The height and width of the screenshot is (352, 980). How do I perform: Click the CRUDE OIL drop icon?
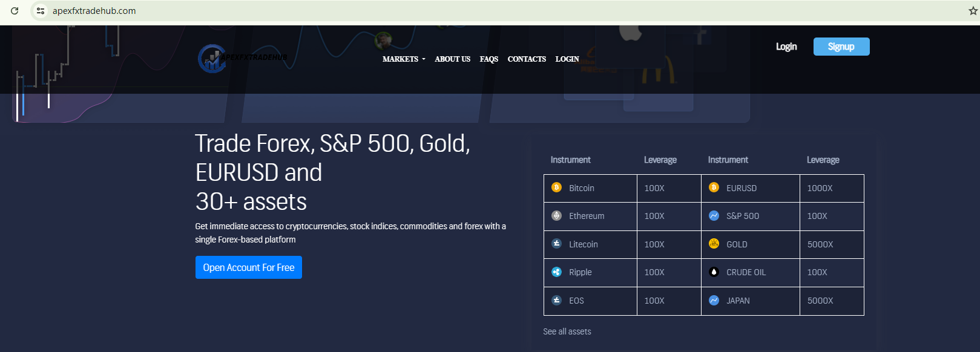pyautogui.click(x=714, y=272)
